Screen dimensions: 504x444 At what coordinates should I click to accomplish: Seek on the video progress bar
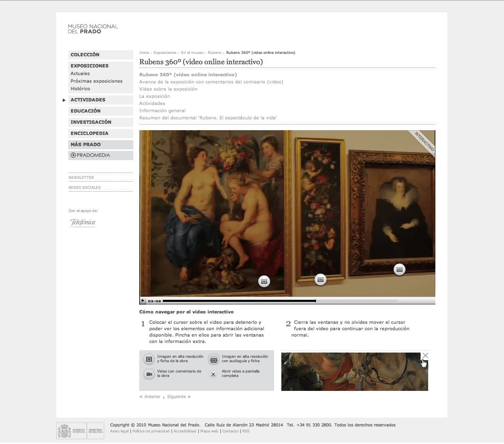coord(280,301)
